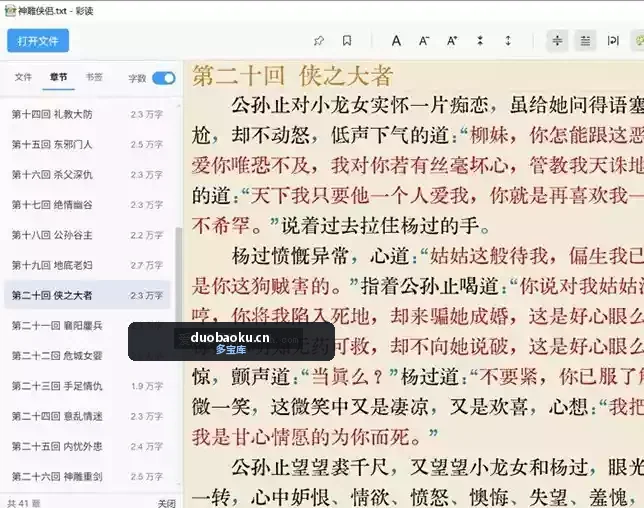
Task: Jump to chapter 第十五回 东邪门人
Action: [87, 145]
